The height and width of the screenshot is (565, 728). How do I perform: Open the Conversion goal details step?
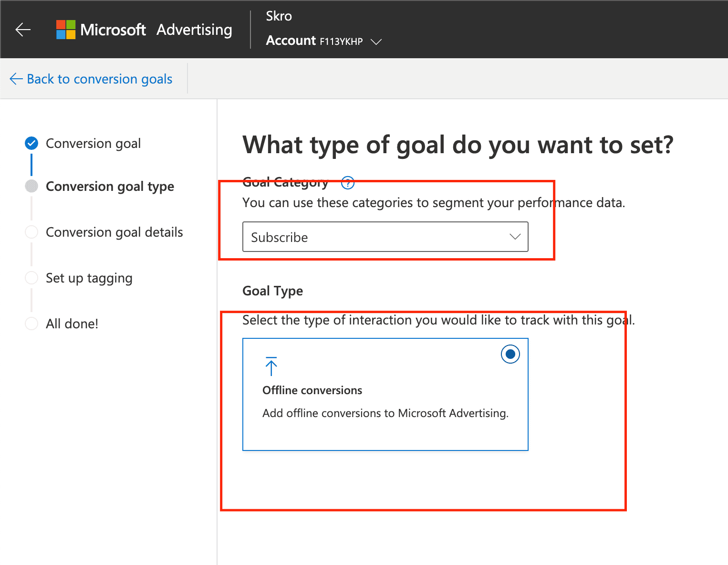(114, 232)
